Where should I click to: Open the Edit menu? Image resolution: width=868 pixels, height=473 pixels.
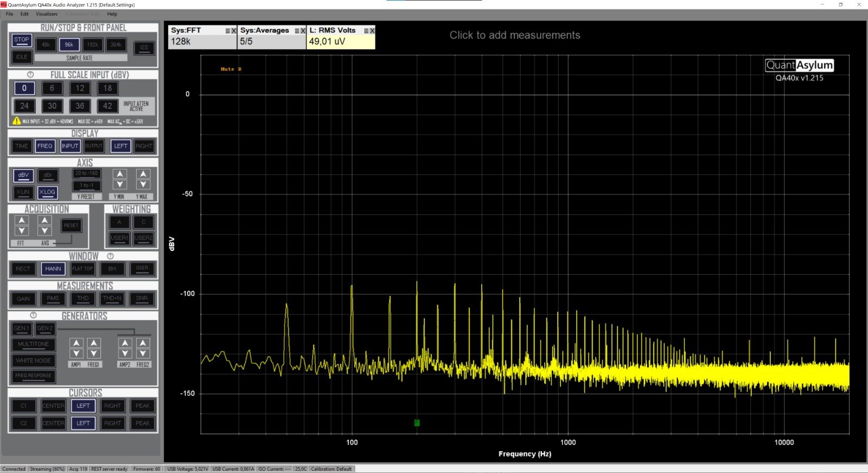pos(24,14)
